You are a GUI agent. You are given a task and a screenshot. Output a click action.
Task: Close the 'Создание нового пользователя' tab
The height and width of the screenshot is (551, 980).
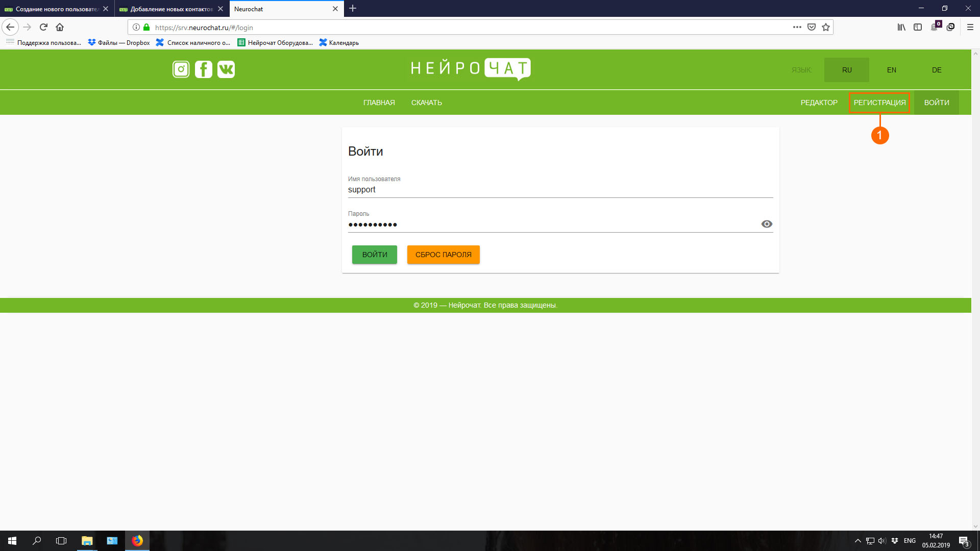(x=106, y=9)
